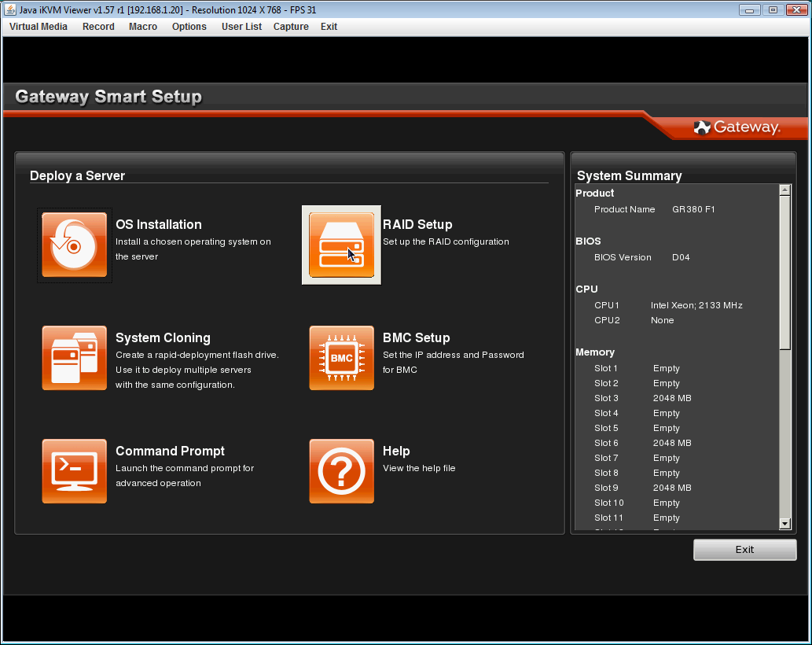Select CPU1 value Intel Xeon; 2133 MHz

(696, 305)
